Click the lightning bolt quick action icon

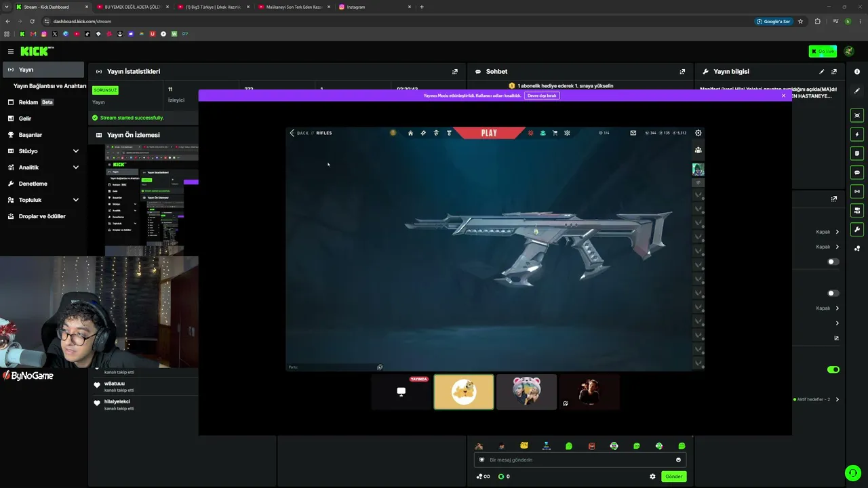pyautogui.click(x=857, y=134)
